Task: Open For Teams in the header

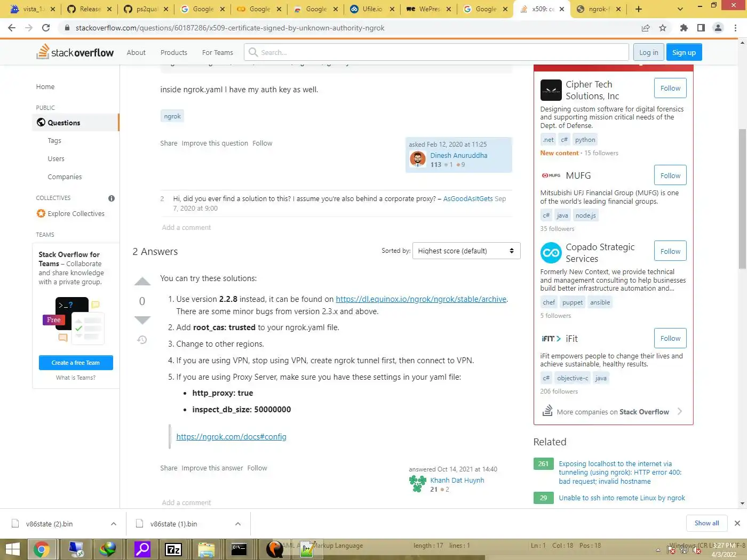Action: pos(218,52)
